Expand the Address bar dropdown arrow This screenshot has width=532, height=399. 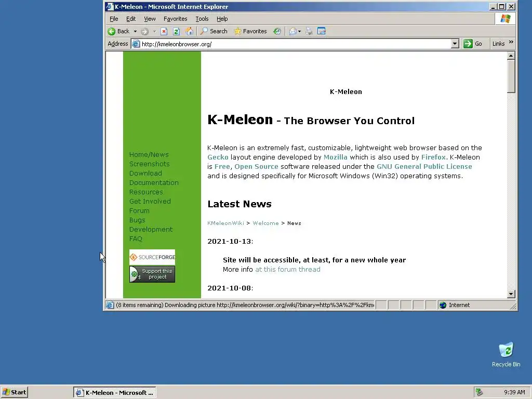point(455,44)
